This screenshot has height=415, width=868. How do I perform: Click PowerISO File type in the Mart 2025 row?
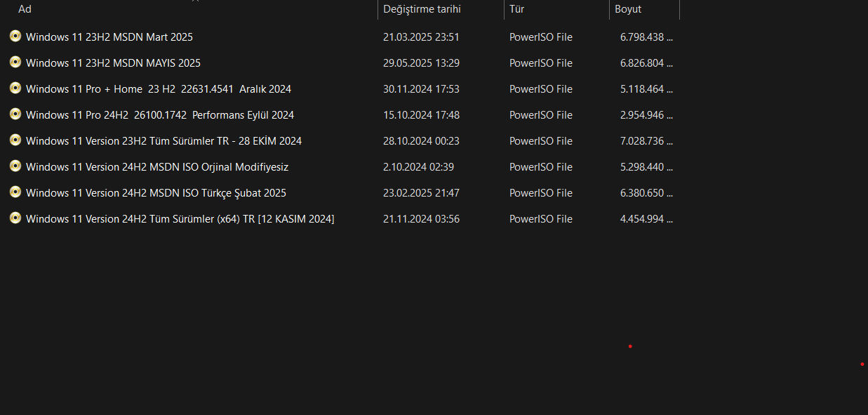(541, 37)
